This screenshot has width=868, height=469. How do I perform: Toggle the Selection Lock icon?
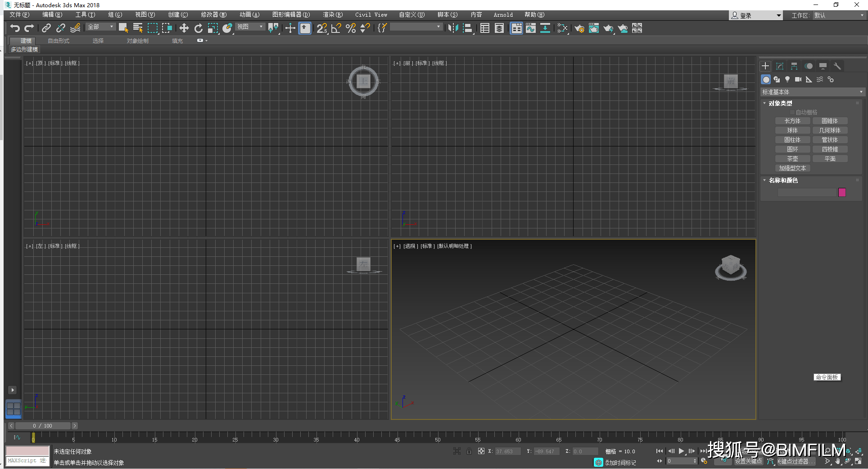pos(469,451)
